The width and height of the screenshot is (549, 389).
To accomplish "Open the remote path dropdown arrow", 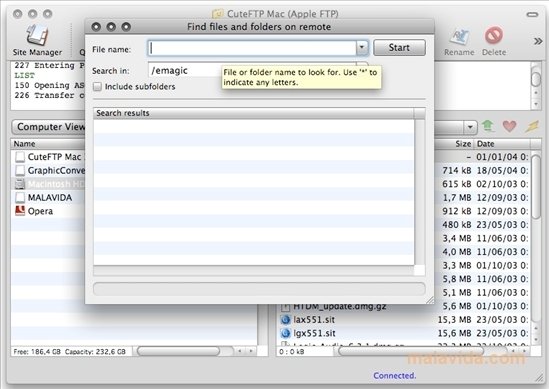I will tap(471, 127).
